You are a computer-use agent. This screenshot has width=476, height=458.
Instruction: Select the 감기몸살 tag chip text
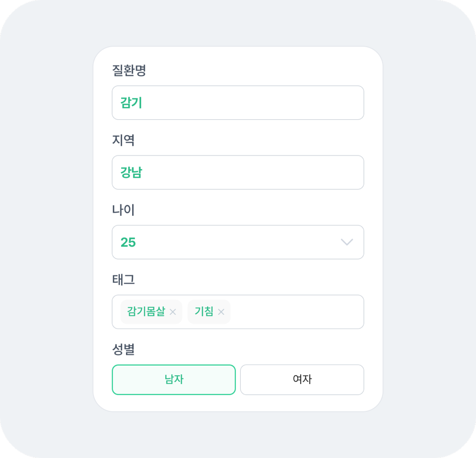tap(146, 312)
